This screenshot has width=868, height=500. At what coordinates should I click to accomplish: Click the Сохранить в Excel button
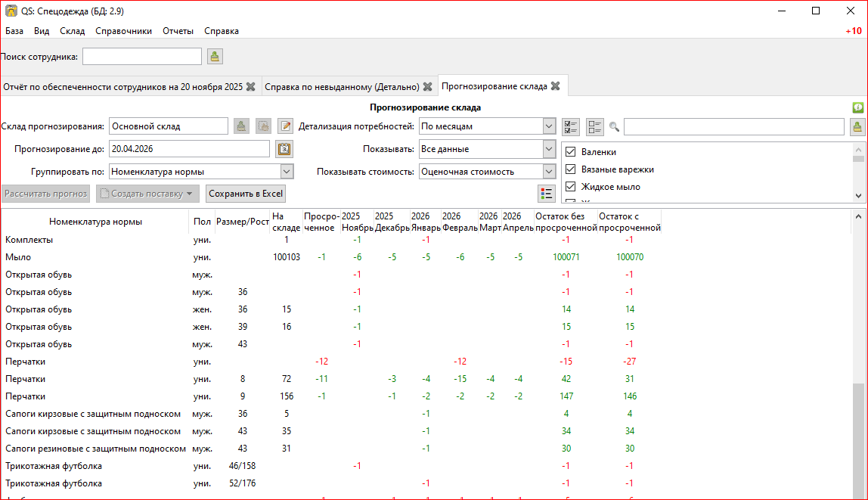[x=246, y=194]
